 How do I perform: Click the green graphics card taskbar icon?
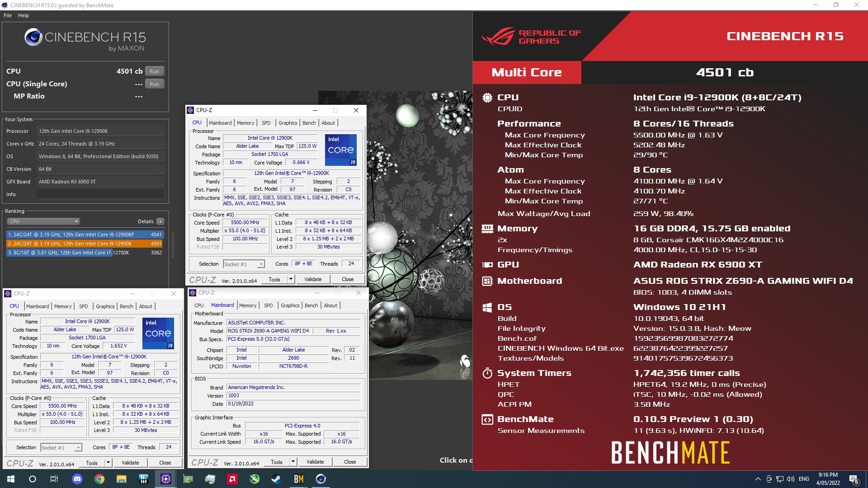tap(188, 479)
